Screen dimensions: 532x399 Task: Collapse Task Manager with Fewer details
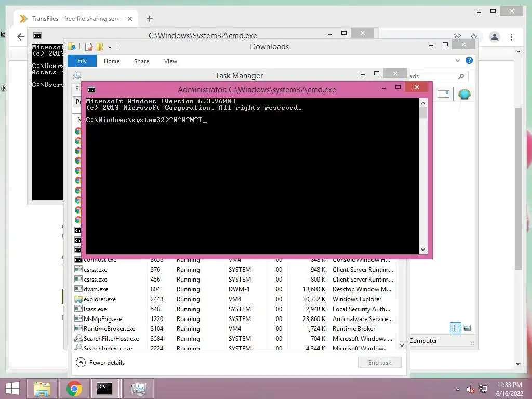100,363
